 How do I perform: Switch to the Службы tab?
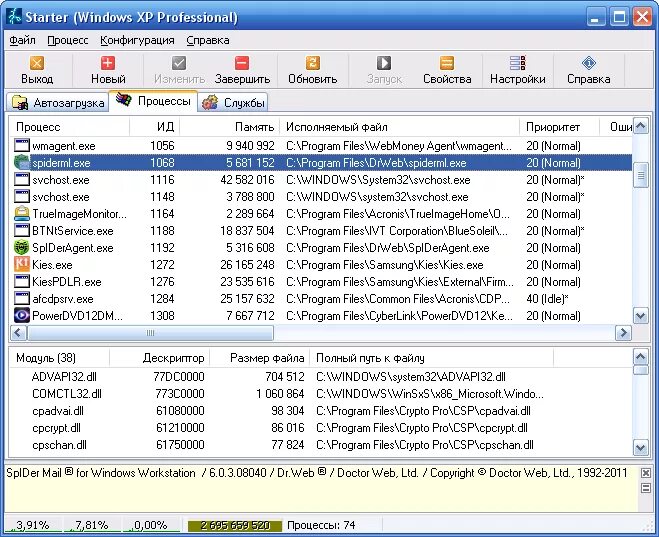pyautogui.click(x=233, y=103)
